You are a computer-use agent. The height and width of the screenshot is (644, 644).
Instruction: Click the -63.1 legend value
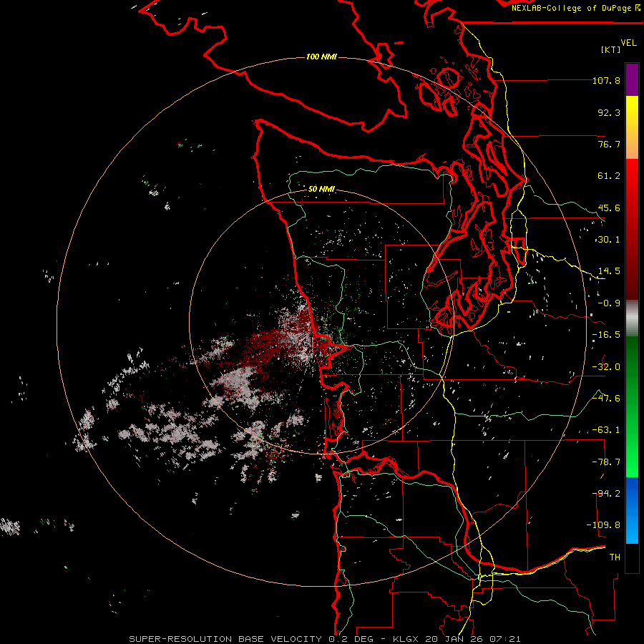(x=606, y=430)
